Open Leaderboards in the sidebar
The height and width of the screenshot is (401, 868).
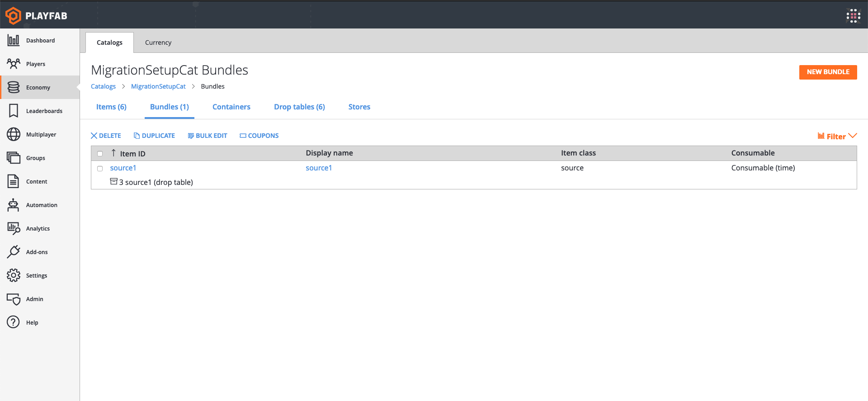[x=40, y=111]
